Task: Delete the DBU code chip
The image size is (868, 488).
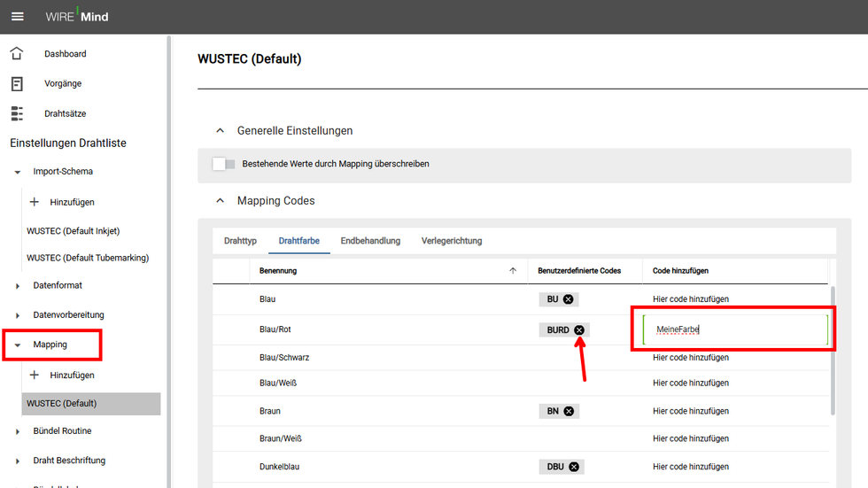Action: [574, 467]
